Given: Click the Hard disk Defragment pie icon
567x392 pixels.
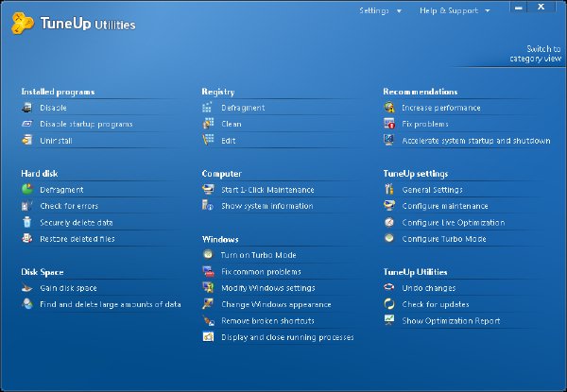Looking at the screenshot, I should [27, 189].
